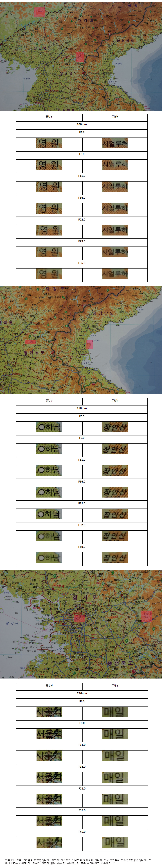Open the 150mm F6.3 center crop '하남'
The image size is (162, 868).
[49, 427]
